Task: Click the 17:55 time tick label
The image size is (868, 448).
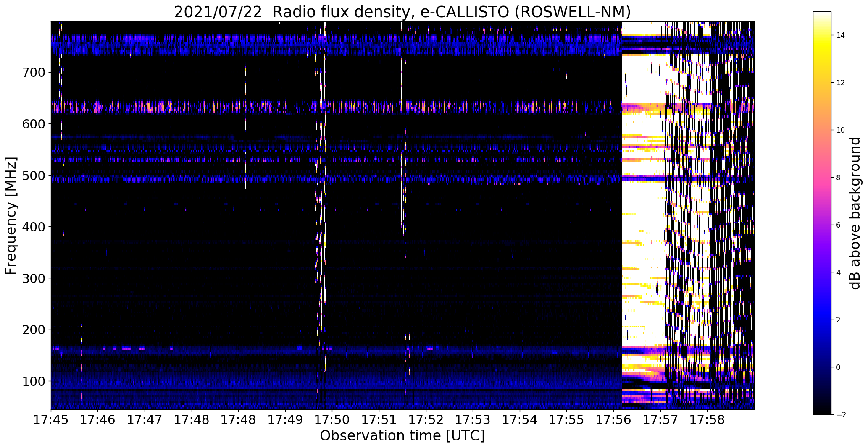Action: click(x=566, y=419)
